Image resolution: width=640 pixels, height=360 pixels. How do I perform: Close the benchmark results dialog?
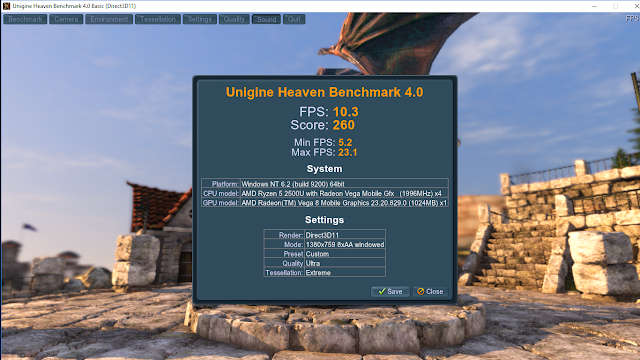click(x=431, y=291)
